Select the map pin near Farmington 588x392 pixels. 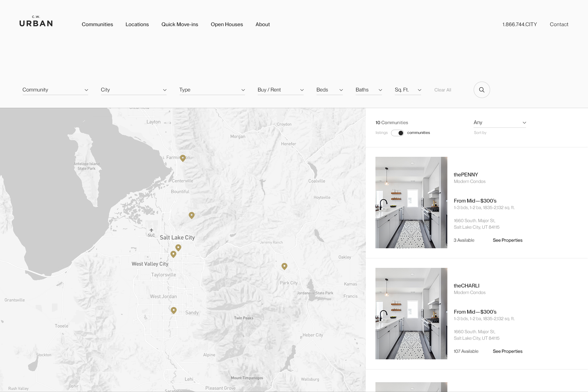(x=183, y=158)
